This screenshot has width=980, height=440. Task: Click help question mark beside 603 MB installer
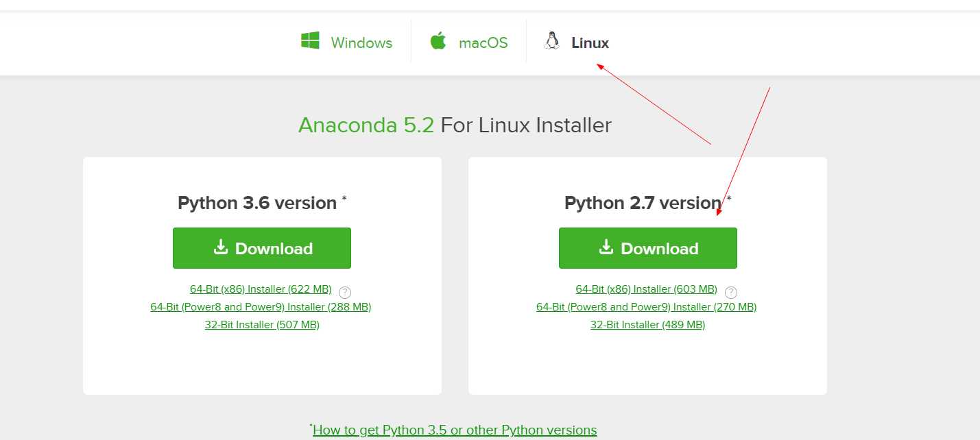[731, 292]
